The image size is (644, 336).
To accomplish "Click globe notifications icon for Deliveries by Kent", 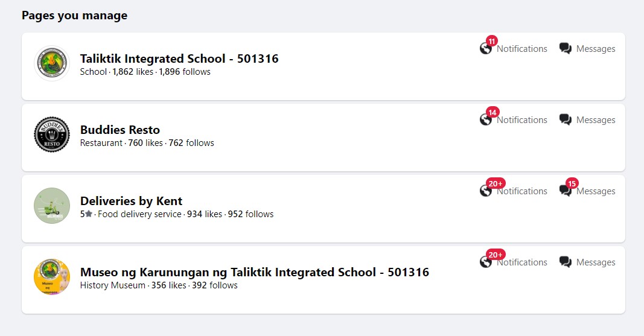I will (485, 191).
